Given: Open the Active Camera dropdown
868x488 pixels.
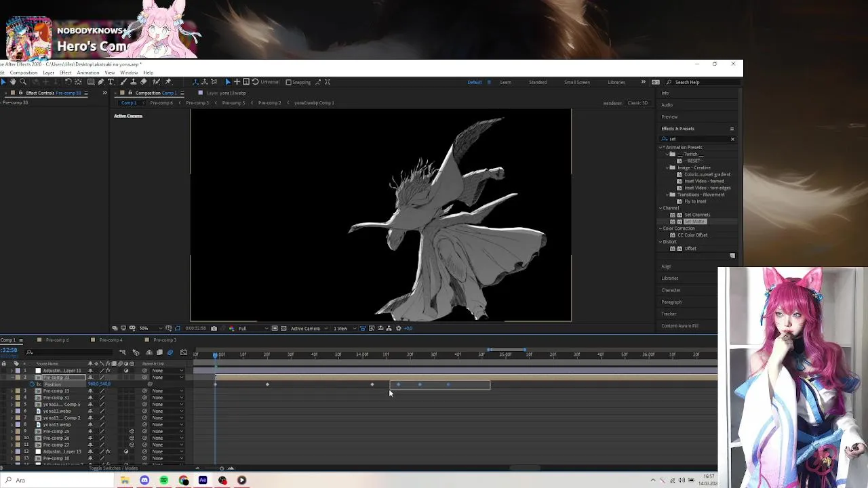Looking at the screenshot, I should (309, 328).
